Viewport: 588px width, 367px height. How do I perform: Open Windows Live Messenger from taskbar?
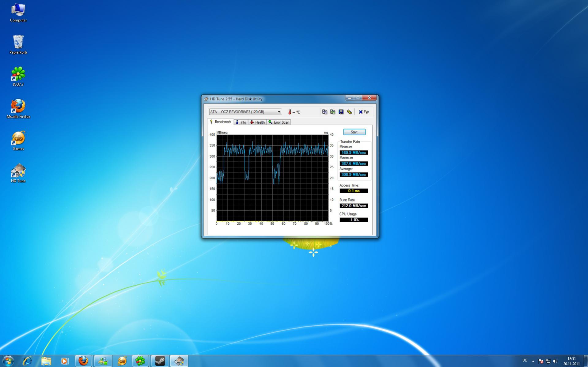103,361
